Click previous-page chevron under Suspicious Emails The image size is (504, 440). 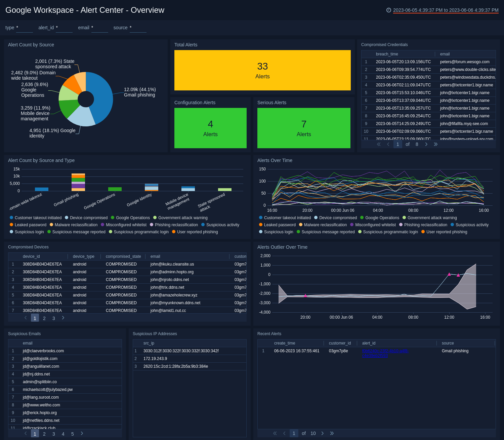tap(25, 434)
